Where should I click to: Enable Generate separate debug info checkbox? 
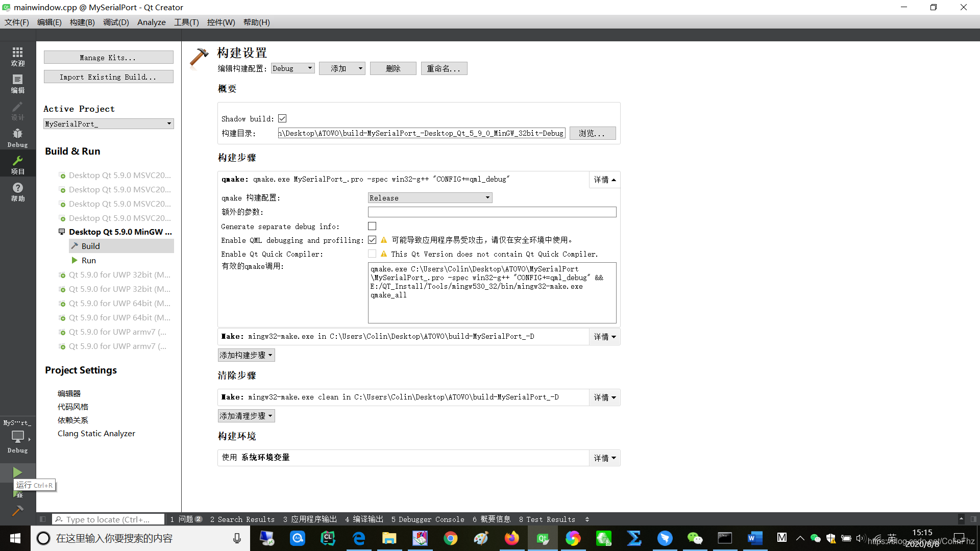(372, 226)
